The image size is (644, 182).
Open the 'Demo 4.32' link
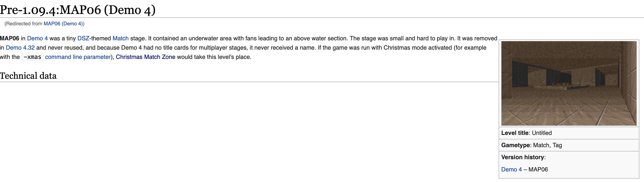[20, 48]
